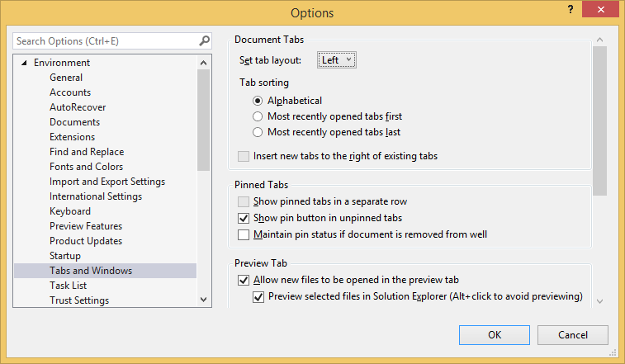Select Alphabetical tab sorting

[x=258, y=101]
